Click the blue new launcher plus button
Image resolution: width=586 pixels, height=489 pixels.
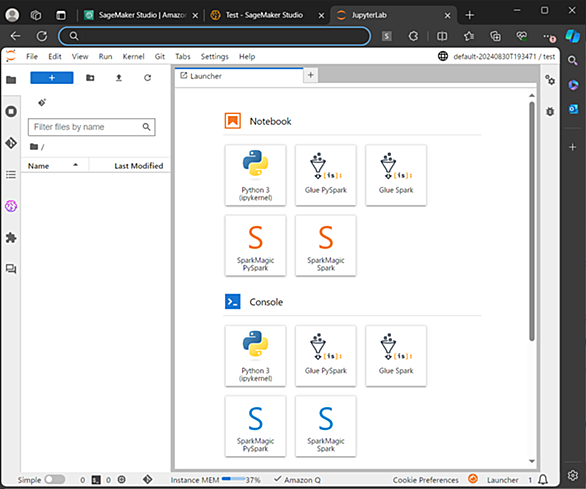[x=52, y=78]
